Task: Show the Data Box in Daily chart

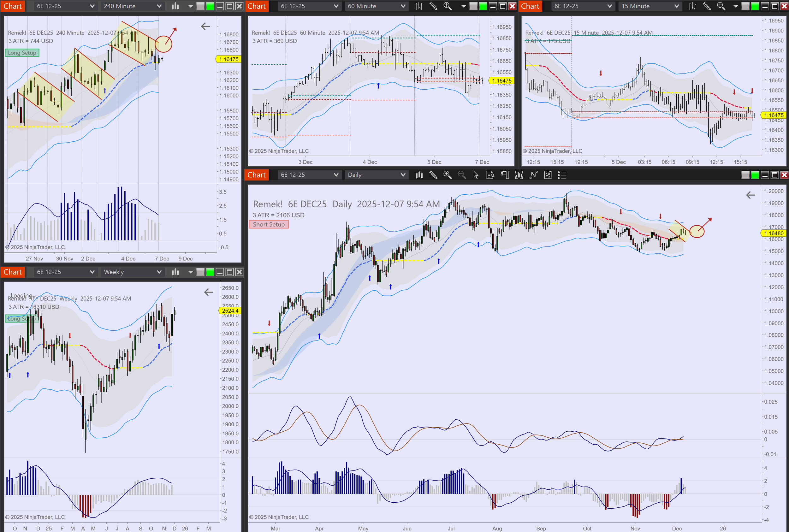Action: coord(490,175)
